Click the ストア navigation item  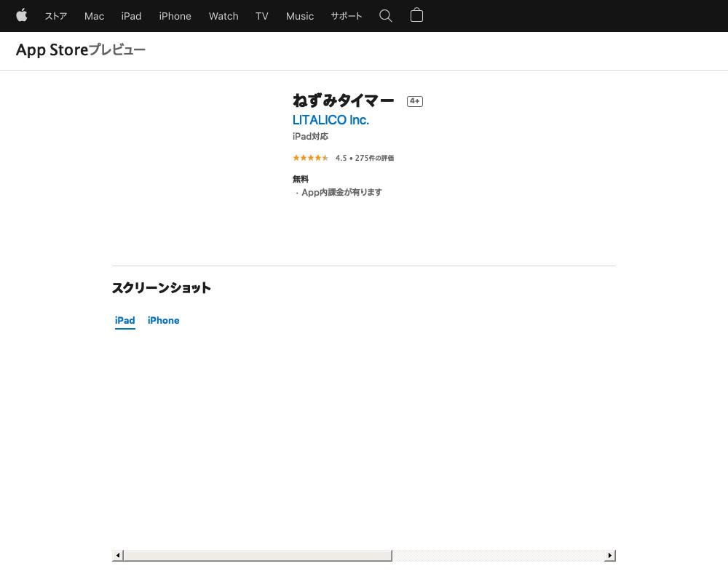55,16
